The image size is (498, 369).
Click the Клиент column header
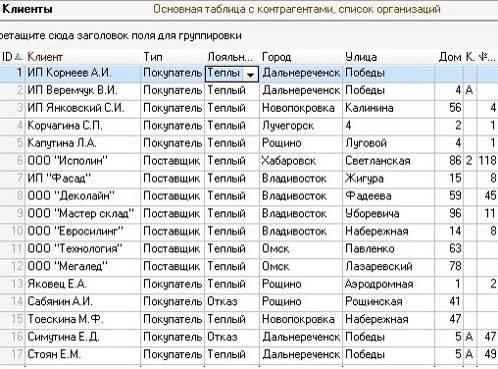point(45,57)
